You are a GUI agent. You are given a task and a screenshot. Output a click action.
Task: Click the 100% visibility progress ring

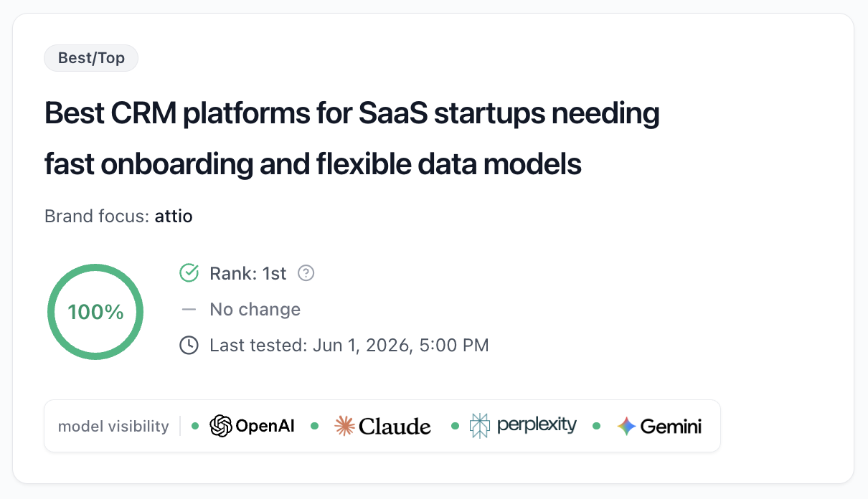click(x=95, y=312)
